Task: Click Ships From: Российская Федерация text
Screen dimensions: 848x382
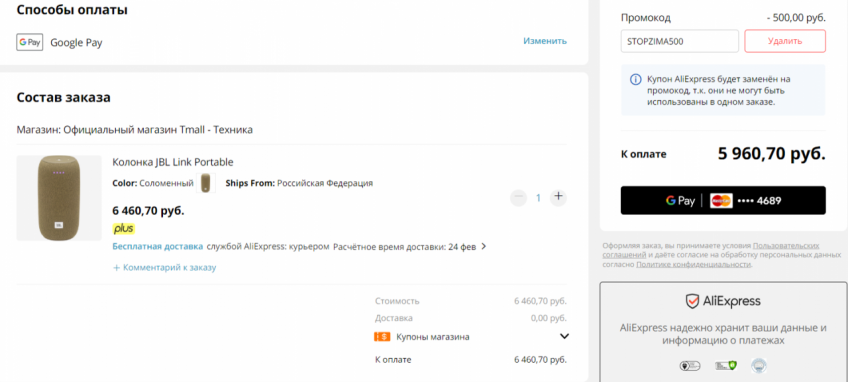Action: click(299, 183)
